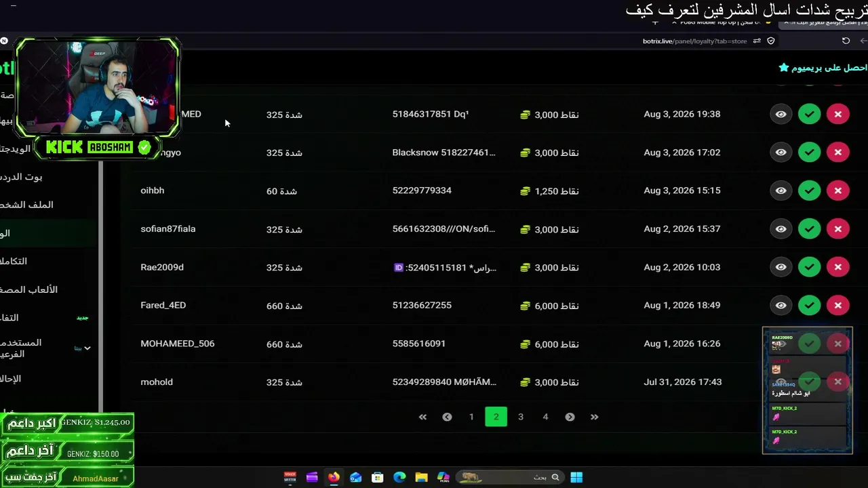Reject the Blacksnow request from Aug 3 17:02
The height and width of the screenshot is (488, 868).
[838, 152]
